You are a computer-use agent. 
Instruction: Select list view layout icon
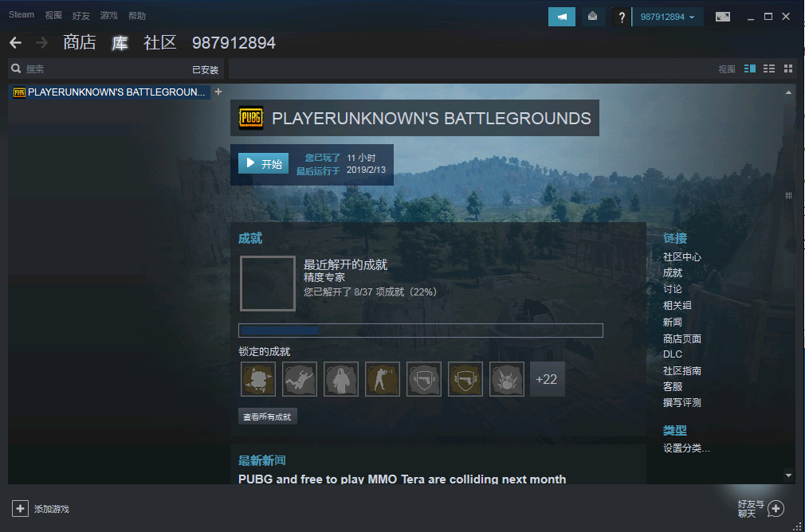[769, 68]
